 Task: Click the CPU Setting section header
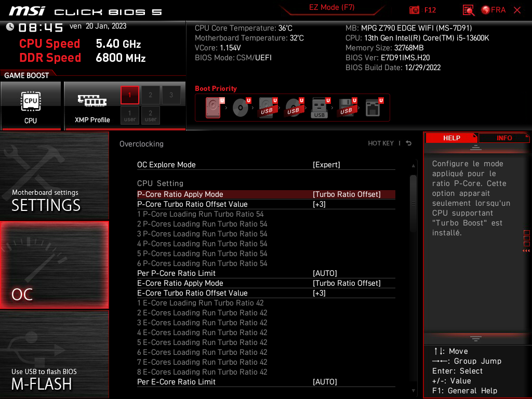pos(160,183)
